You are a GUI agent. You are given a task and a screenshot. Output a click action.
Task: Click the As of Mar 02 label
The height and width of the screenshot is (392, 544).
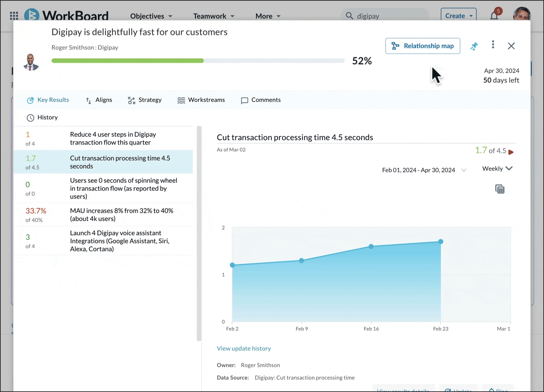pyautogui.click(x=231, y=150)
